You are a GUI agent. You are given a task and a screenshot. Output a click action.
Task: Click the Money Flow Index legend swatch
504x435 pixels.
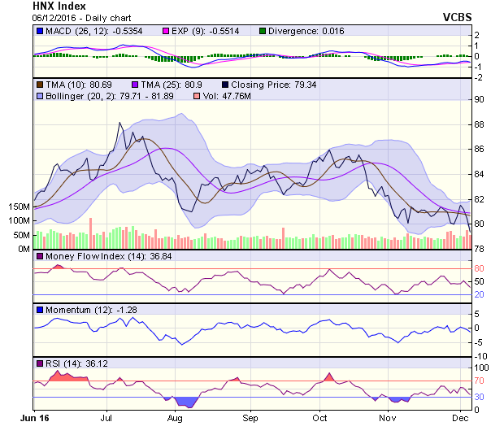coord(38,257)
